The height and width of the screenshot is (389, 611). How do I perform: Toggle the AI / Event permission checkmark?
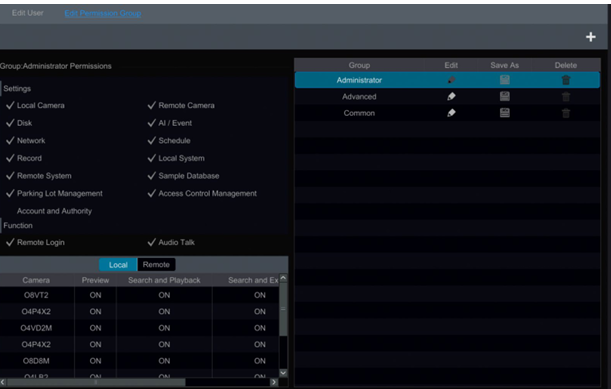click(152, 123)
